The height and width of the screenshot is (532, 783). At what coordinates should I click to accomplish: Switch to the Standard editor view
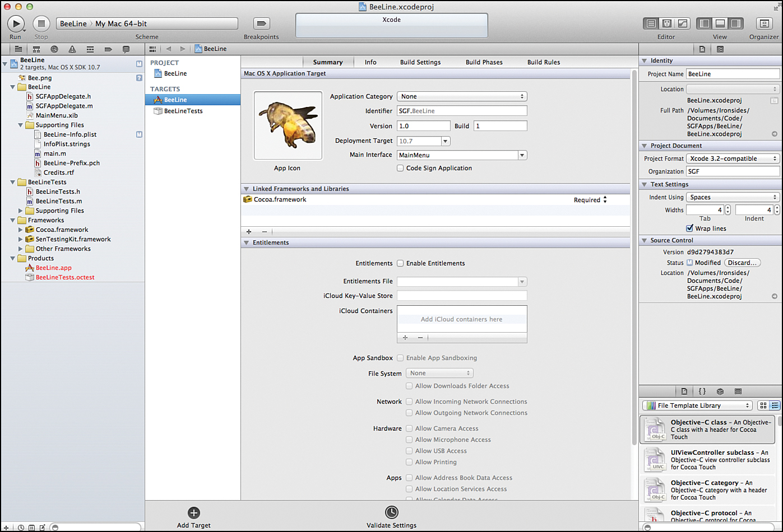click(x=651, y=24)
